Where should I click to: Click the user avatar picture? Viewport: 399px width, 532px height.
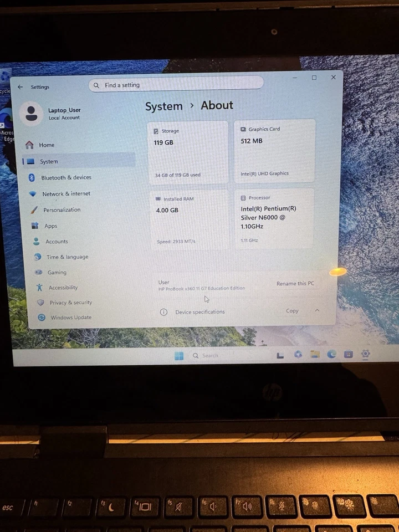pyautogui.click(x=31, y=114)
